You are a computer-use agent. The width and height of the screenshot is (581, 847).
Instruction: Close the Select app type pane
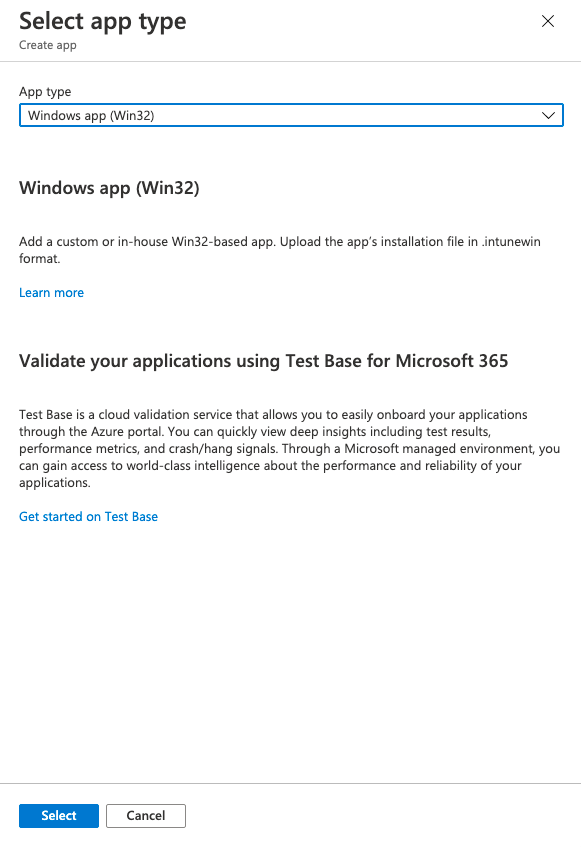(x=548, y=21)
